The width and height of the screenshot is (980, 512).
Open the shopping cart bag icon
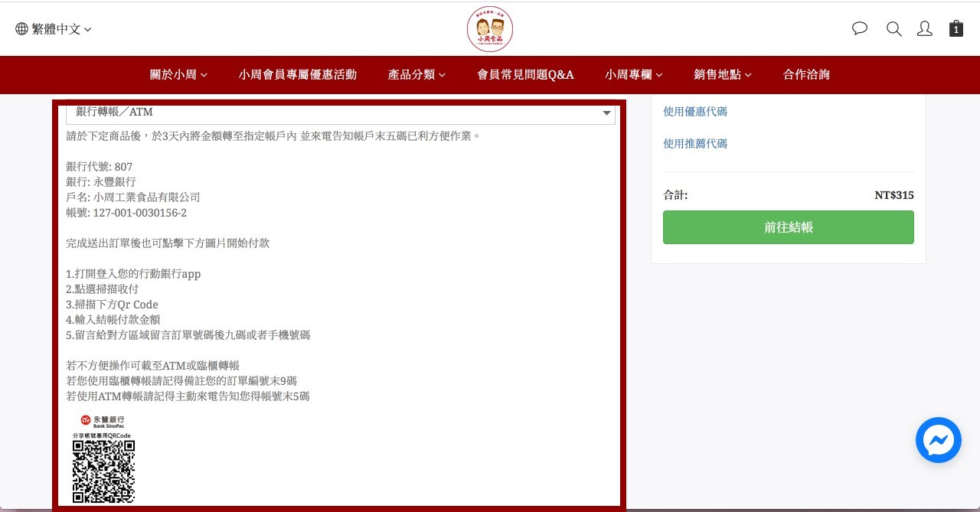point(956,28)
